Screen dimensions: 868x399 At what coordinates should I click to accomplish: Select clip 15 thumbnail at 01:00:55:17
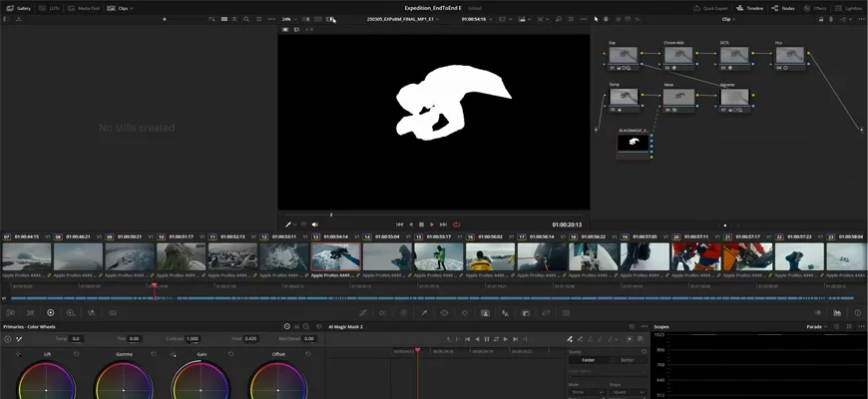(x=439, y=256)
